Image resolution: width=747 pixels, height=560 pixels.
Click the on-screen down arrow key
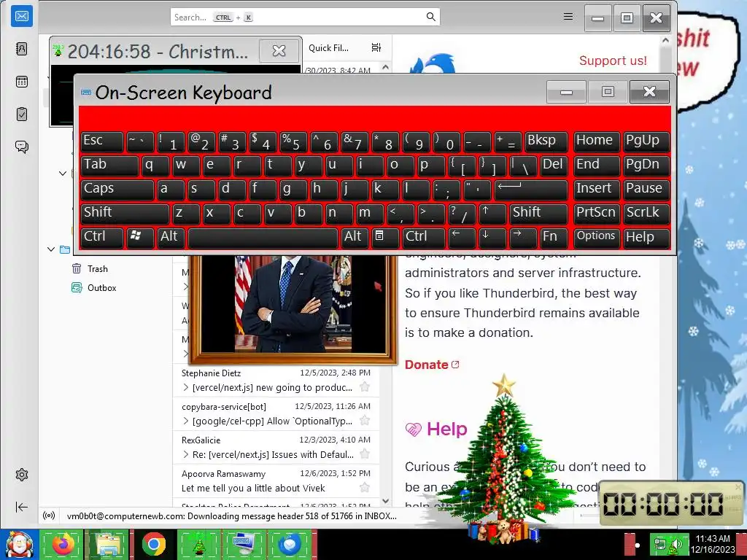pos(492,237)
